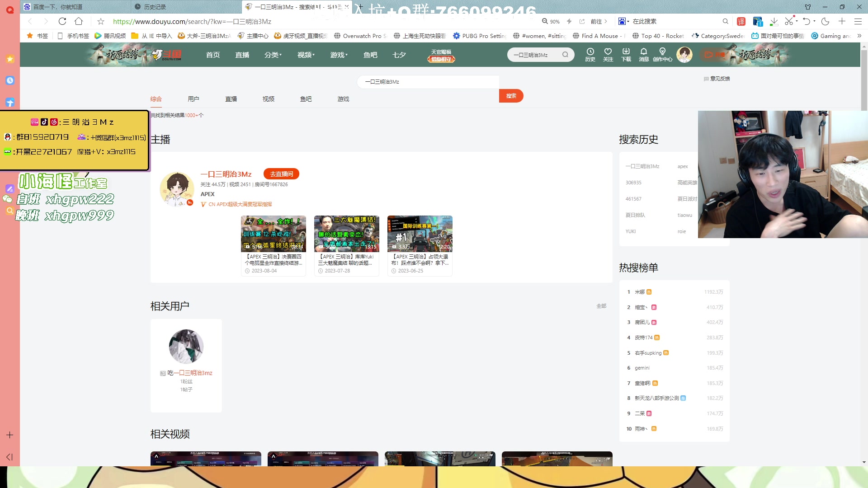This screenshot has height=488, width=868.
Task: Switch to the 直播 search tab
Action: 231,99
